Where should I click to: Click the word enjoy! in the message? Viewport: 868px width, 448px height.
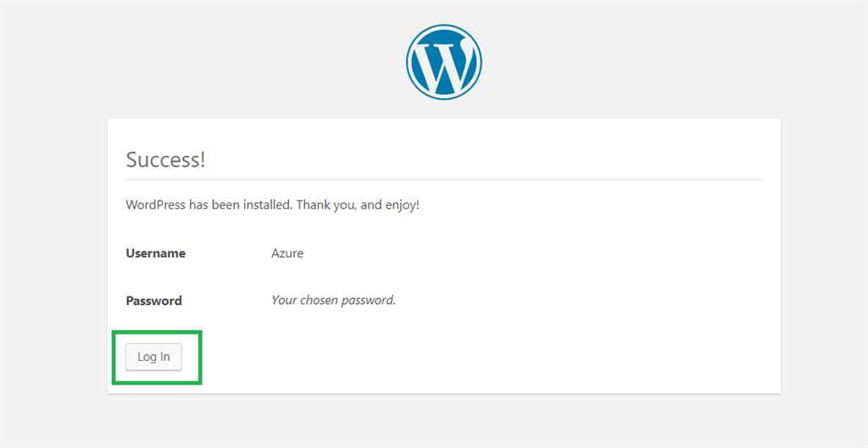[402, 205]
